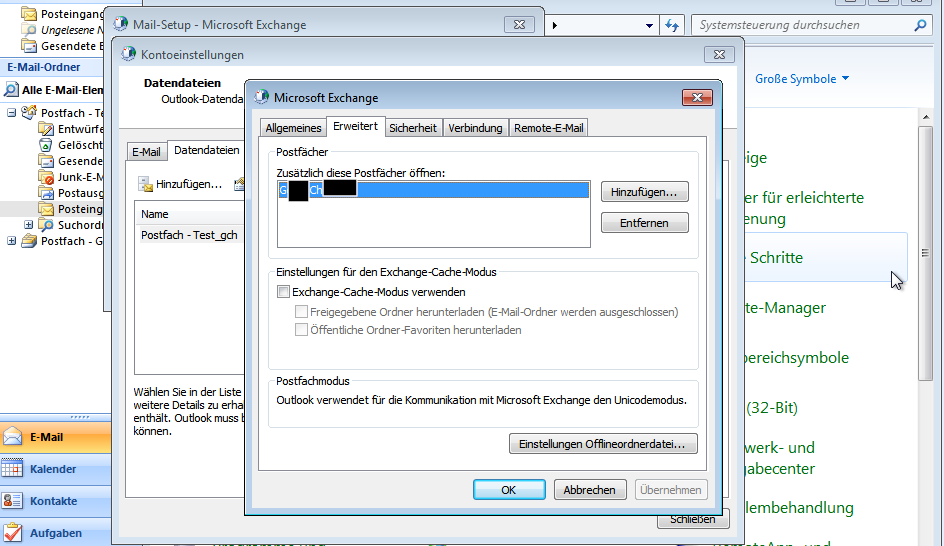The height and width of the screenshot is (546, 944).
Task: Click the search magnifier icon in Systemsteuerung
Action: (x=920, y=25)
